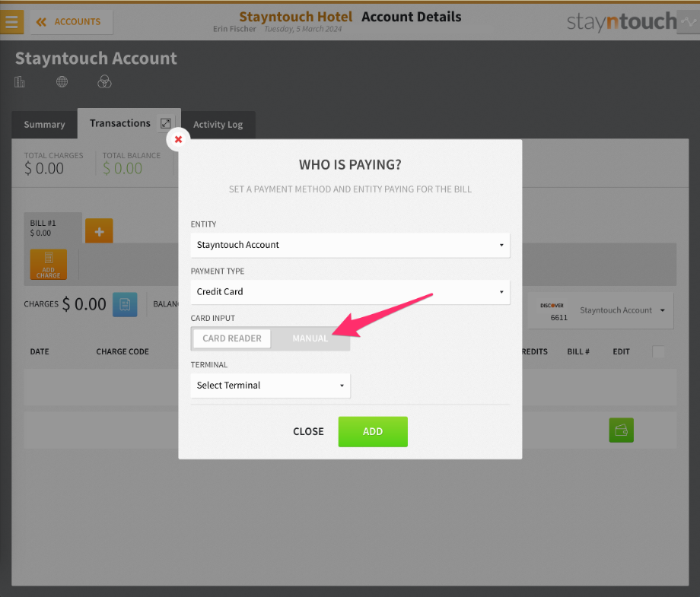The image size is (700, 597).
Task: Open the Payment Type dropdown
Action: tap(350, 292)
